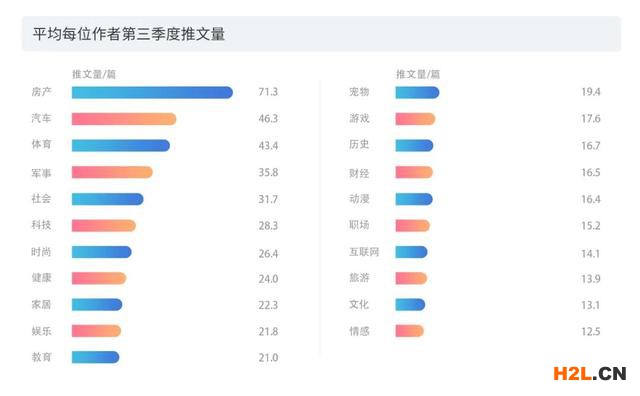
Task: Select the 游戏 orange bar
Action: (x=415, y=119)
